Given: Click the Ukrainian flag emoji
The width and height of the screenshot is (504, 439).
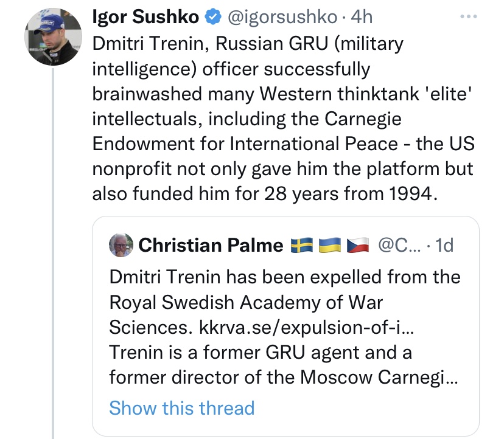Looking at the screenshot, I should pos(329,245).
